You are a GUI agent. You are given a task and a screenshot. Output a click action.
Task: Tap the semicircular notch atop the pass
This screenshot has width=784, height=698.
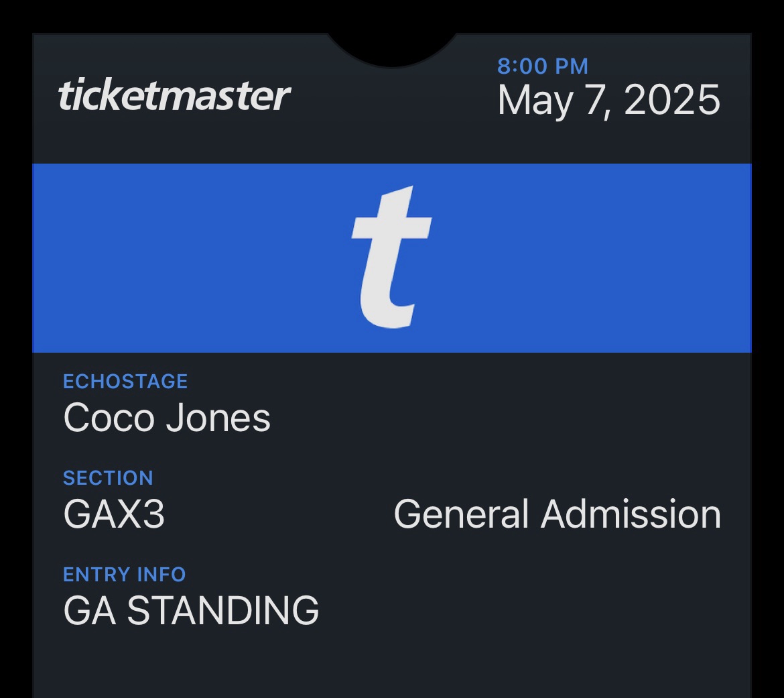(x=392, y=48)
